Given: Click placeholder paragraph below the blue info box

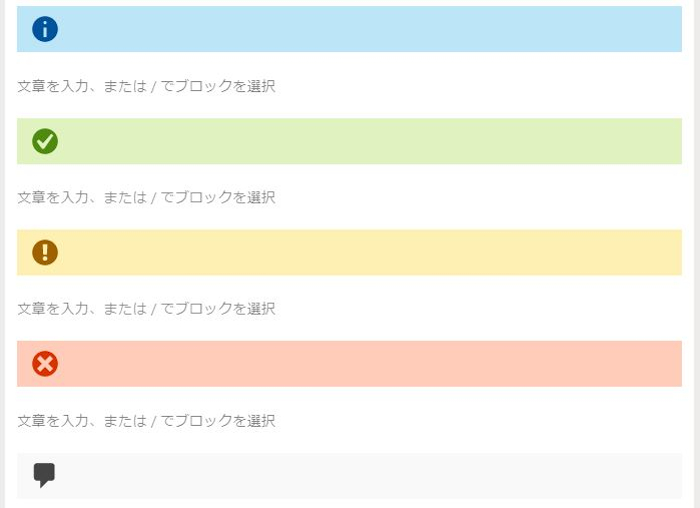Looking at the screenshot, I should (x=146, y=86).
